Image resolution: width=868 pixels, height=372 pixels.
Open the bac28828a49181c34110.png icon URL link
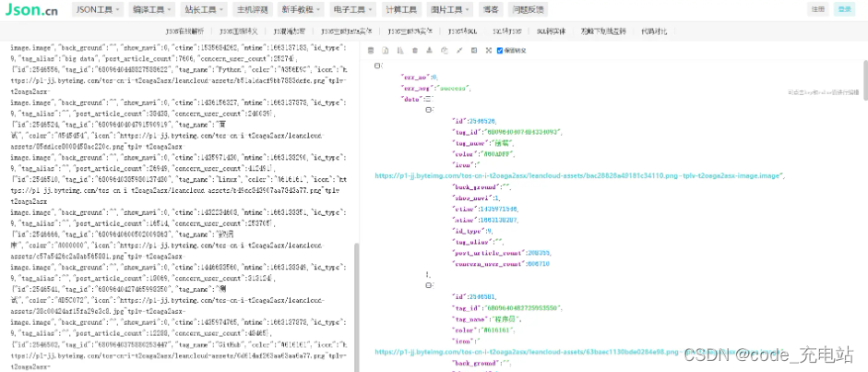578,175
